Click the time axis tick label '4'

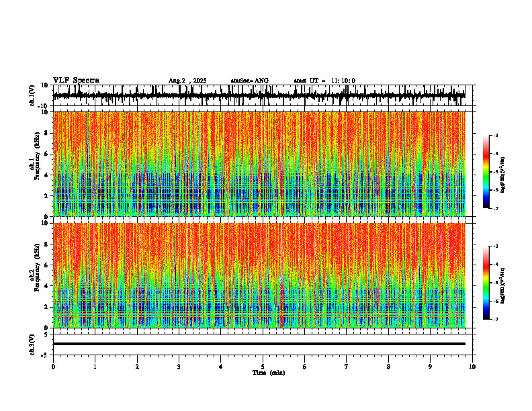tap(220, 367)
